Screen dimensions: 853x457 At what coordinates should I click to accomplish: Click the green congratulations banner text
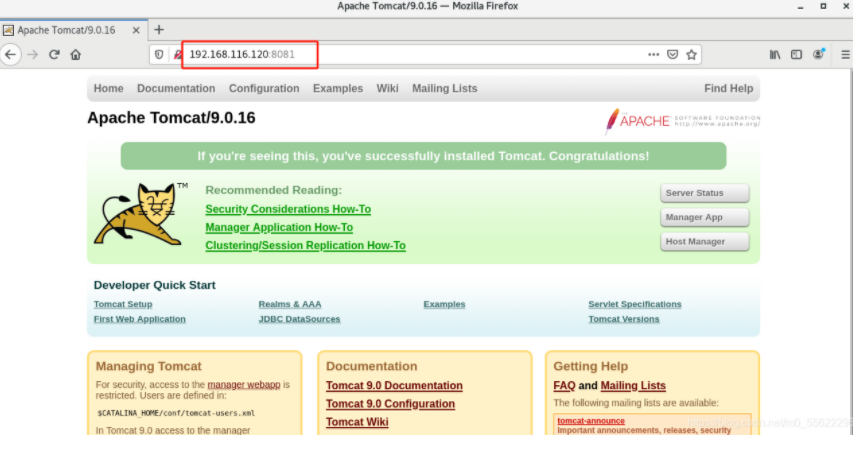pos(423,156)
